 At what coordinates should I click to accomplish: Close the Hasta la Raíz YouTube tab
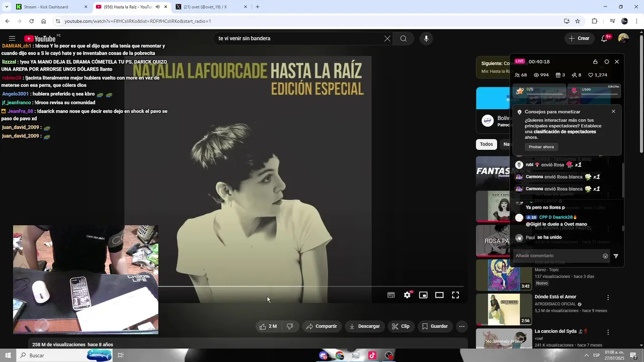tap(166, 7)
